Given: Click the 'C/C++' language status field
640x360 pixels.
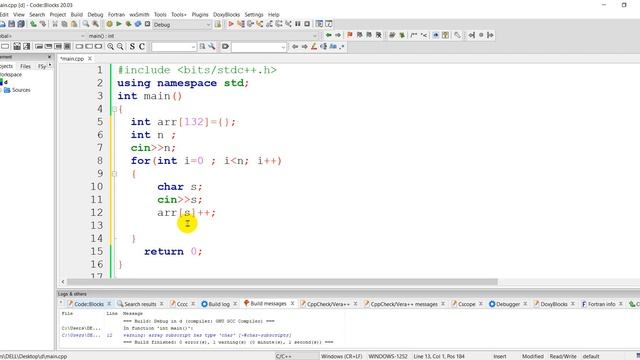Looking at the screenshot, I should pos(284,356).
